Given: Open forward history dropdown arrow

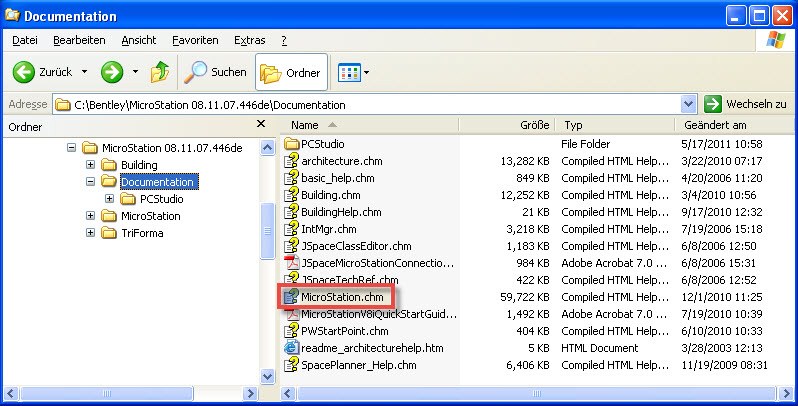Looking at the screenshot, I should click(x=135, y=72).
